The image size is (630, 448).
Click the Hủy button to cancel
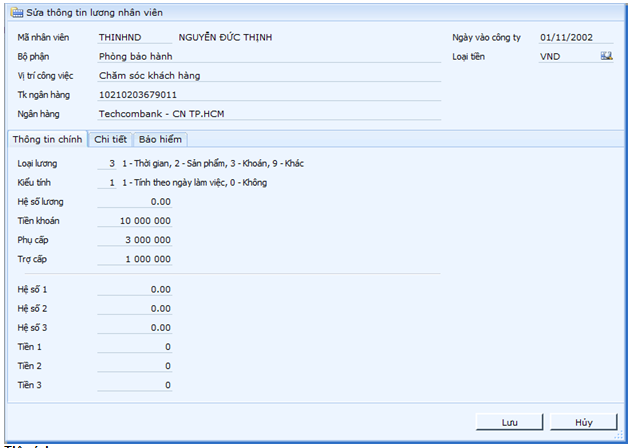(583, 422)
